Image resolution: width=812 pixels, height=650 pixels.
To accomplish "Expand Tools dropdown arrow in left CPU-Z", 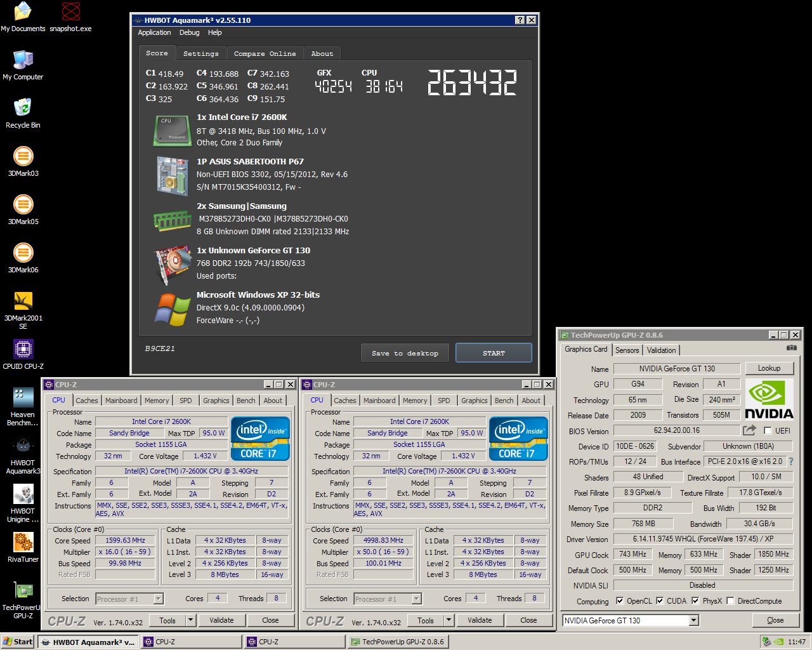I will tap(190, 620).
